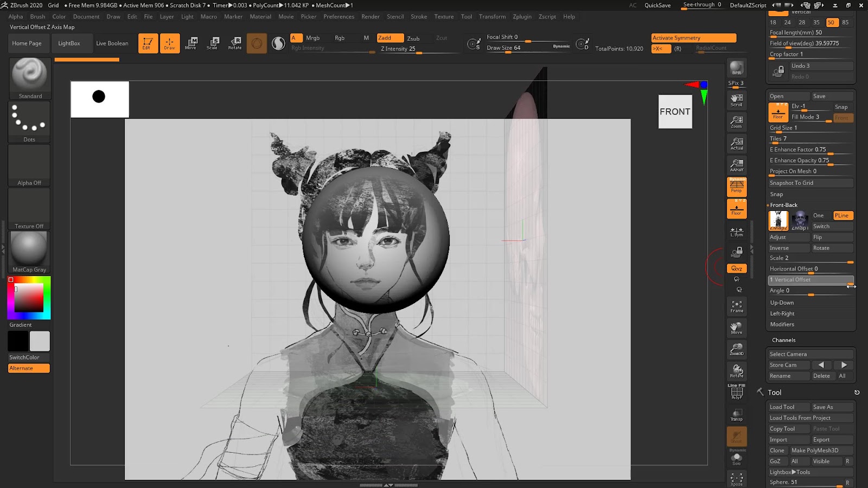Activate Edit mode in the top shelf
868x488 pixels.
pos(148,43)
